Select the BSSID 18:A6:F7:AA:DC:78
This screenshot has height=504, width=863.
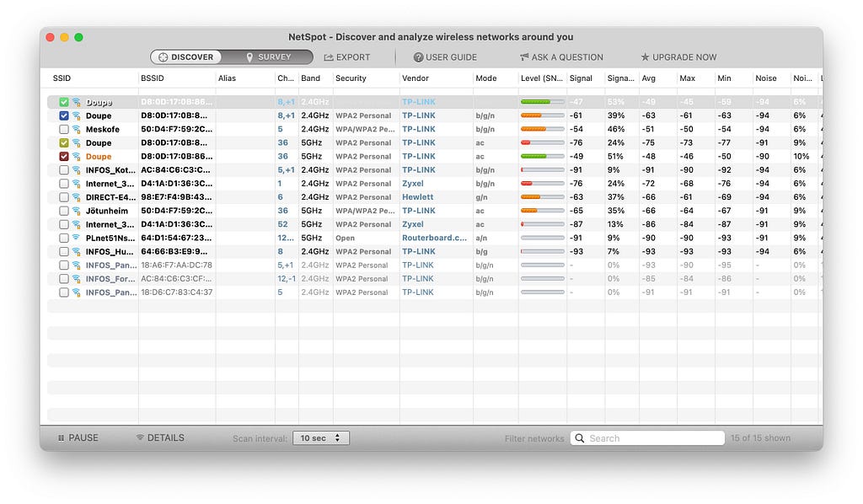point(177,265)
